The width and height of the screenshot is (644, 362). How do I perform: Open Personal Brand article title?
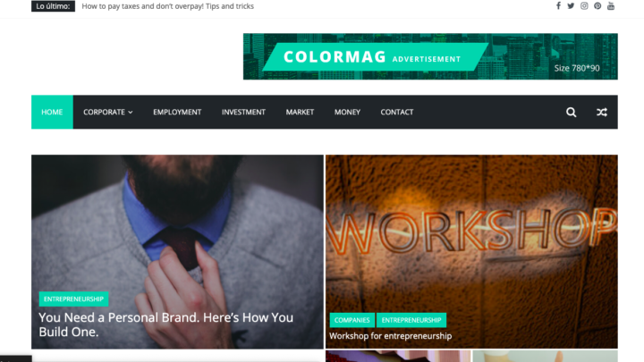pyautogui.click(x=166, y=324)
